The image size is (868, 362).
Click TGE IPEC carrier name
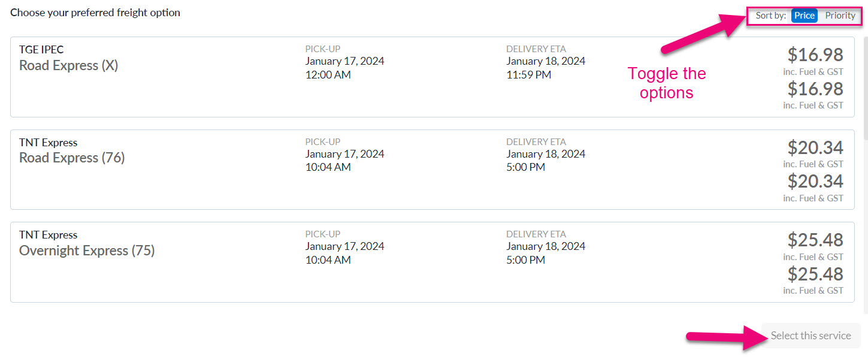point(41,50)
